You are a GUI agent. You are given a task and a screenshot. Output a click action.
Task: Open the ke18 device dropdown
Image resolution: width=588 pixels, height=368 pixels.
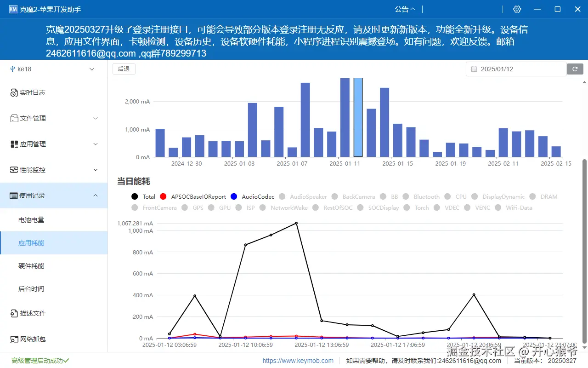(x=54, y=69)
